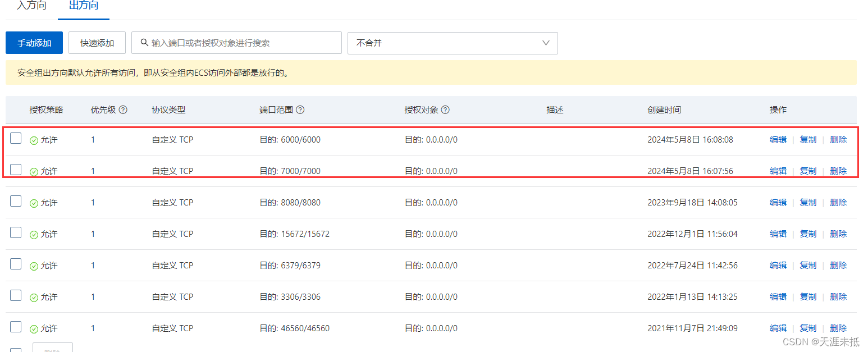Click the 操作 column header

tap(778, 110)
